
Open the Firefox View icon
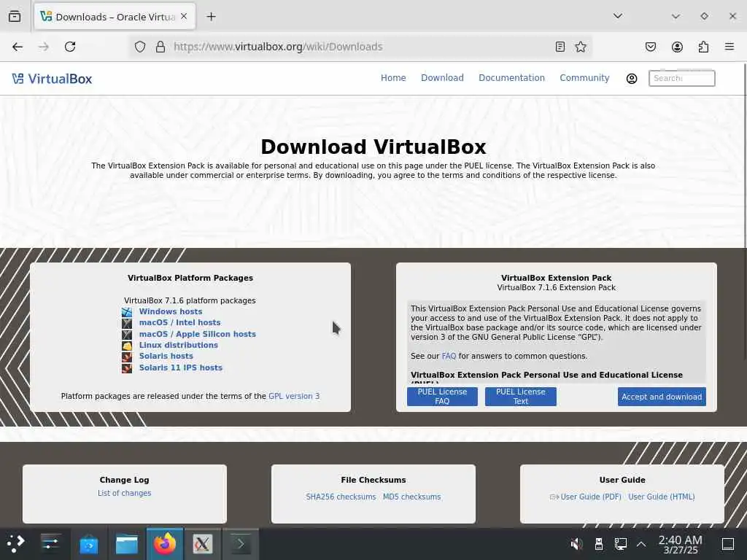click(x=15, y=17)
